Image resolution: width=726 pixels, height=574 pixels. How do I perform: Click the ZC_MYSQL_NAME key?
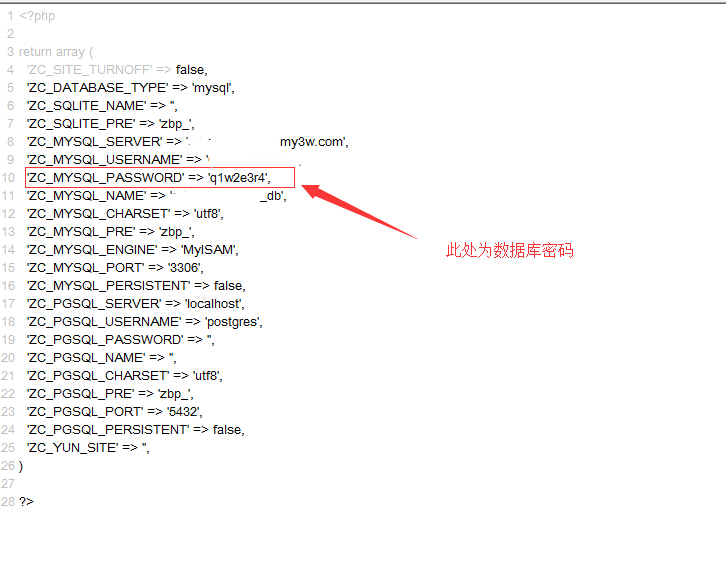pos(86,196)
